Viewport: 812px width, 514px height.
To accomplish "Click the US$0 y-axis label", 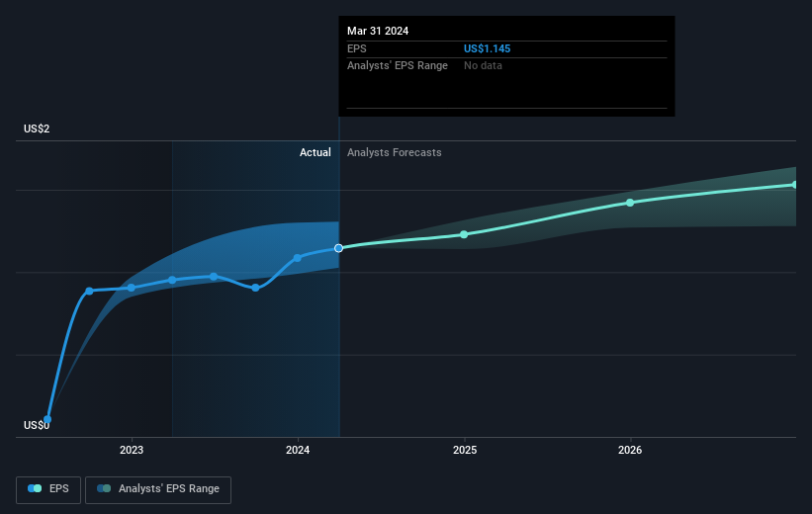I will point(37,425).
